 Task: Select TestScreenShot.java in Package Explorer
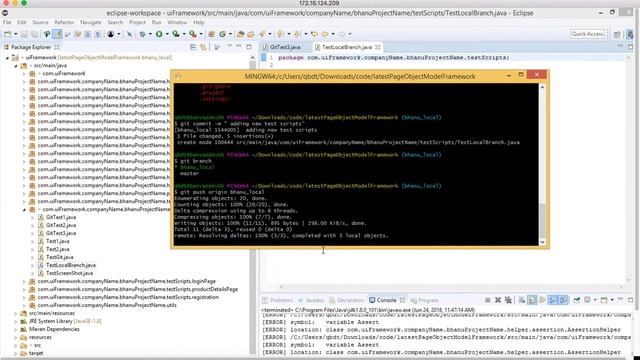[x=69, y=273]
